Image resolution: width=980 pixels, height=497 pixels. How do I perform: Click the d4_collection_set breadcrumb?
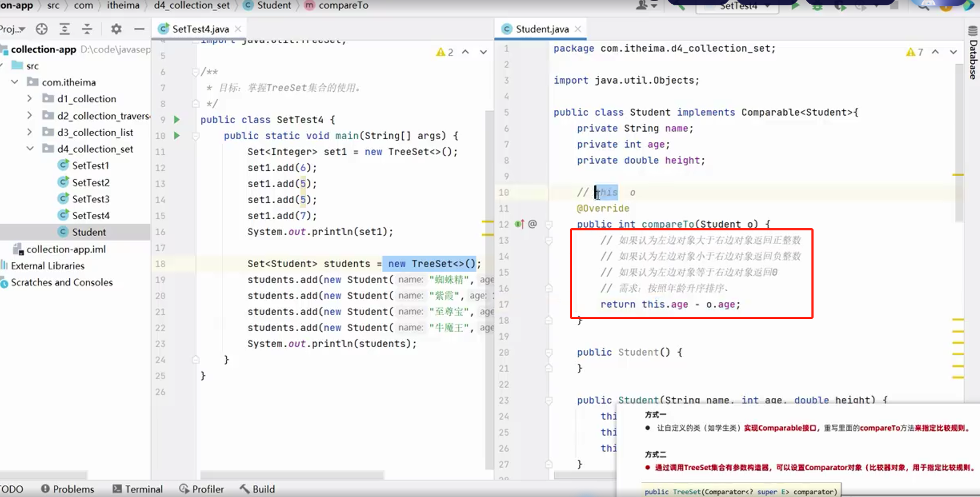pyautogui.click(x=192, y=5)
